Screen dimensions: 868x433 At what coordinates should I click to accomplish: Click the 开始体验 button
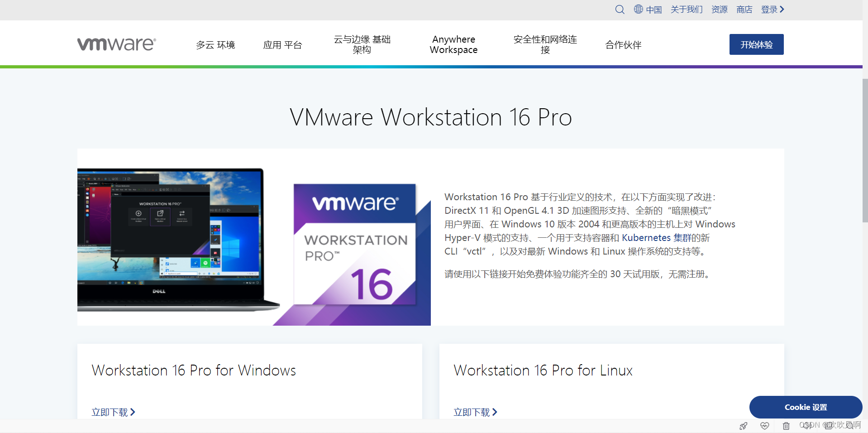pos(756,44)
